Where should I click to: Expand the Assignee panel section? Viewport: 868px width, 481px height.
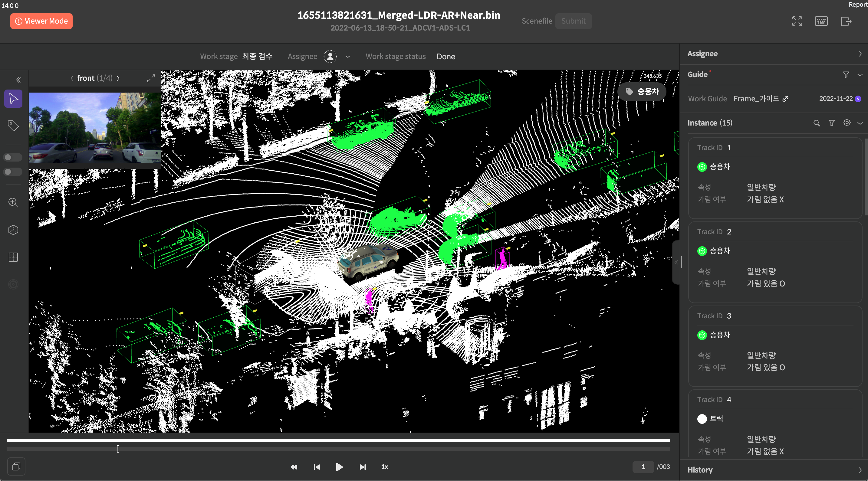(x=860, y=54)
